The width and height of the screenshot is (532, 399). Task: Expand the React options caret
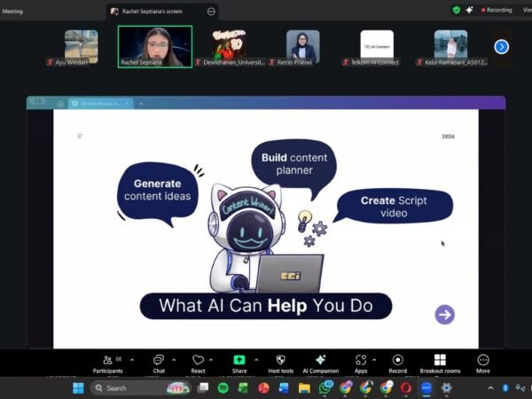(211, 360)
